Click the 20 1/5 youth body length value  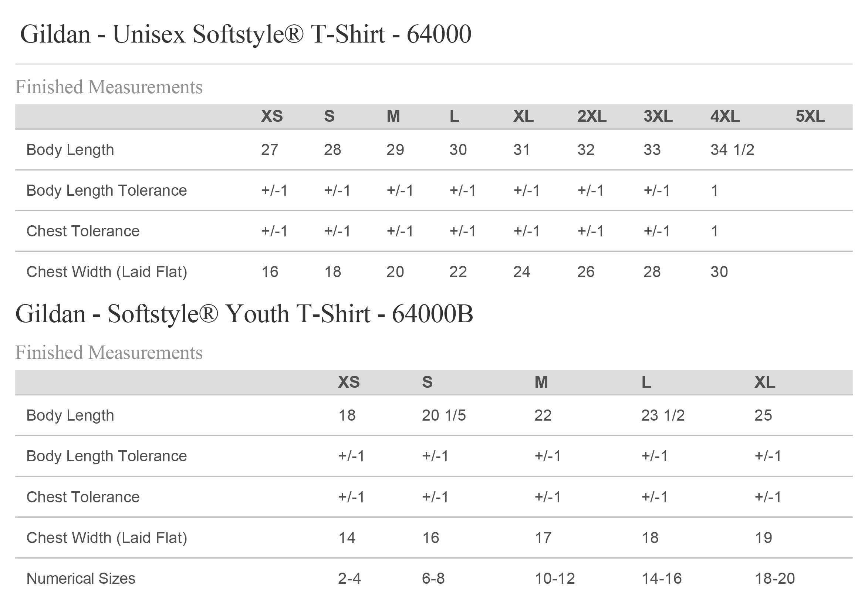pyautogui.click(x=444, y=416)
